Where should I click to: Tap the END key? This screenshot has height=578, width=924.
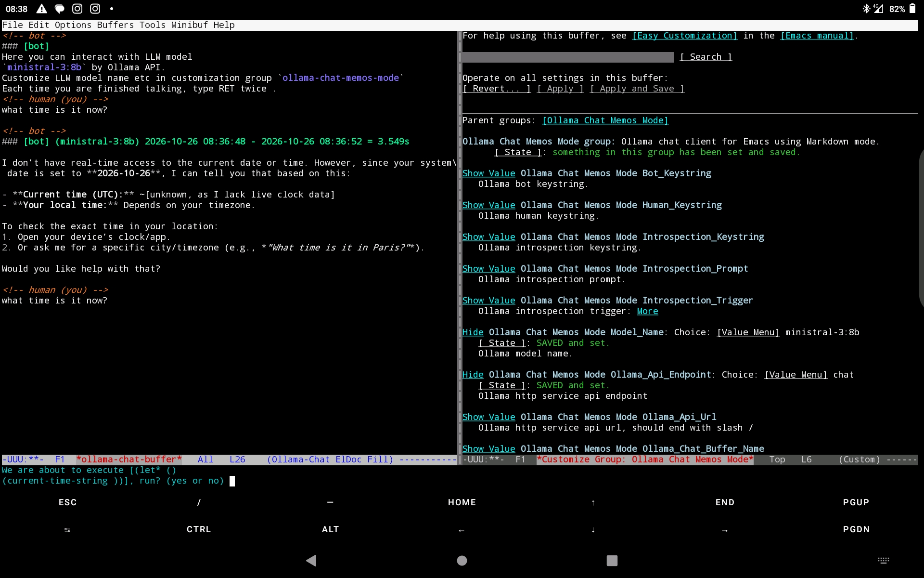click(725, 502)
